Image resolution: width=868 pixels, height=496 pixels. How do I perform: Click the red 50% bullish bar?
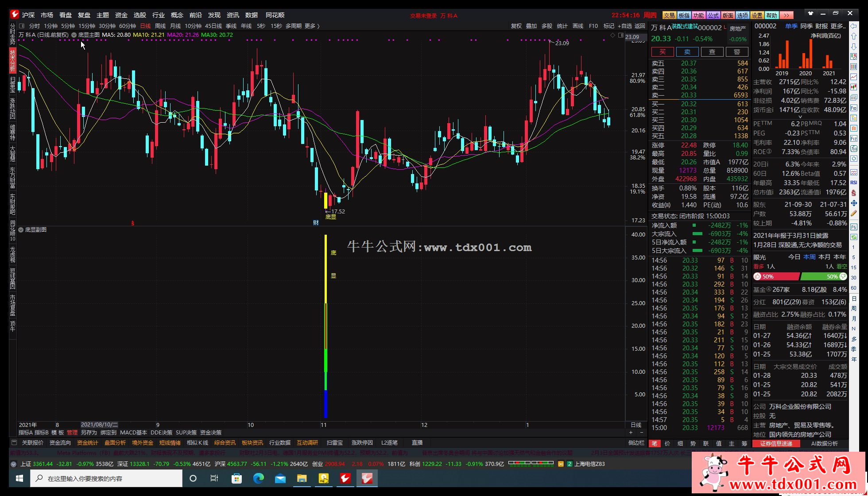pos(776,276)
